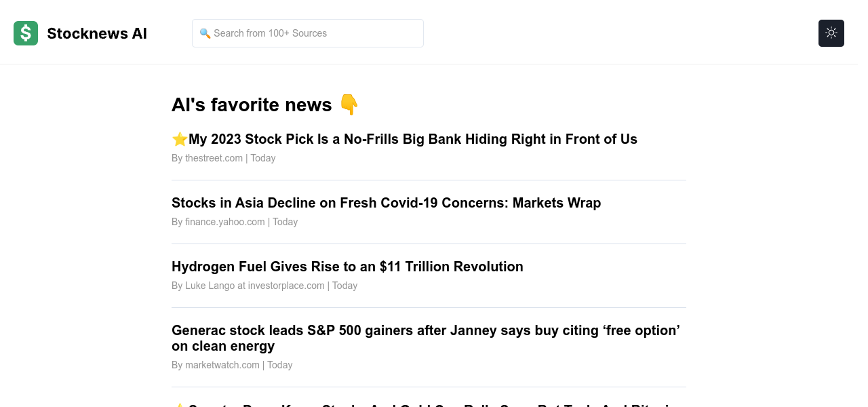
Task: Click the magnifying glass search icon
Action: coord(205,33)
